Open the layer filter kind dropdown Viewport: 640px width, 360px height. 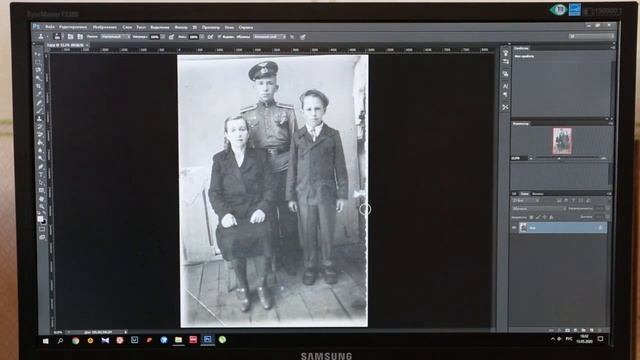[527, 200]
